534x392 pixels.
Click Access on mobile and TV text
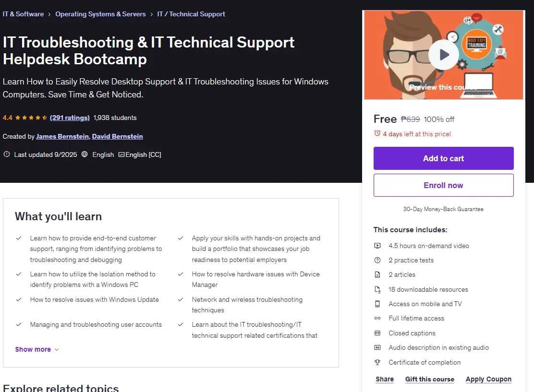coord(425,304)
